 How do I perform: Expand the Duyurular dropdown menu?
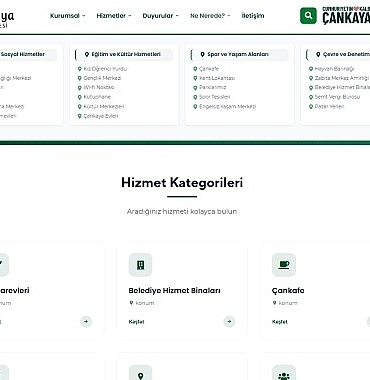click(x=161, y=16)
